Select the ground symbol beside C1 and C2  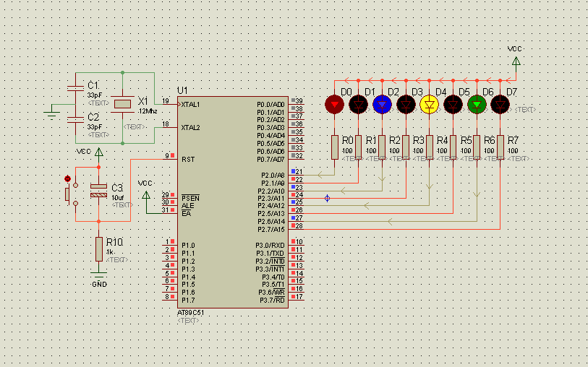52,114
